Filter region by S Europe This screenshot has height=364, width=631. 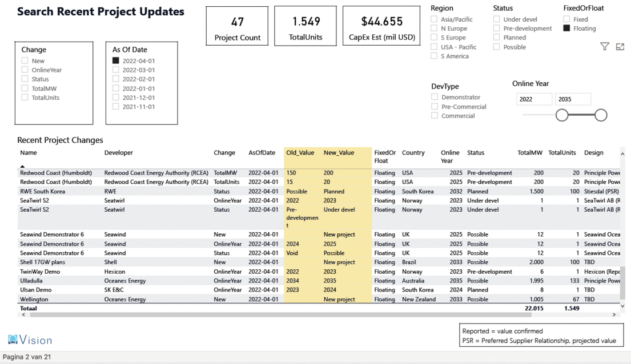(434, 38)
